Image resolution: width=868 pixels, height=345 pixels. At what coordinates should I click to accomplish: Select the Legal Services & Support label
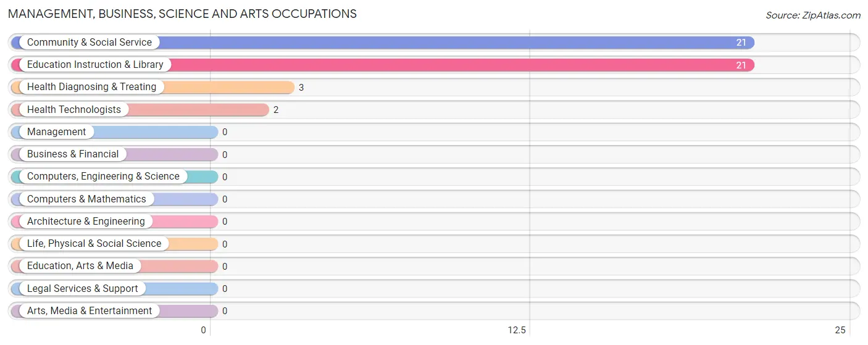pos(83,289)
